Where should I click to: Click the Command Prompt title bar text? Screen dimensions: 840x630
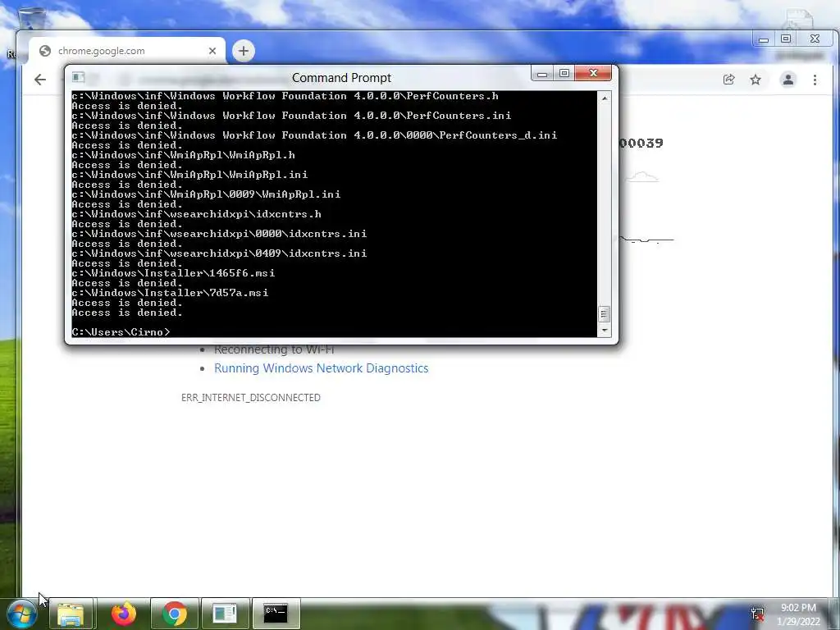(342, 78)
